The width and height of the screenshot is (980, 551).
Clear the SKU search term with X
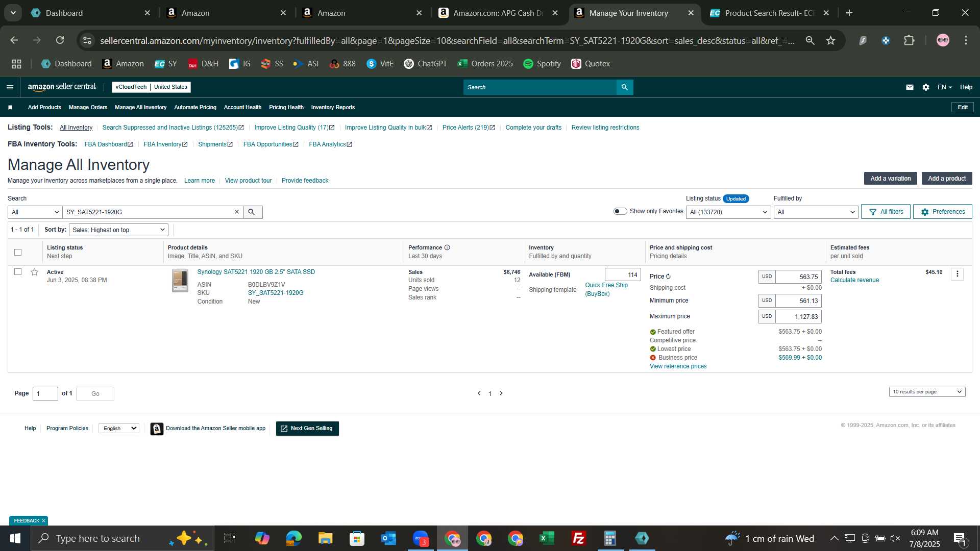point(237,212)
